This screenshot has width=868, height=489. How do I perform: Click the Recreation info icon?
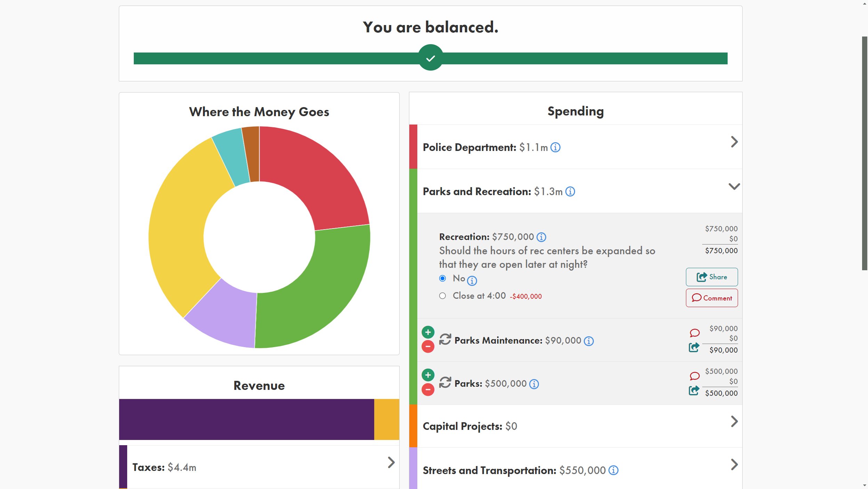[541, 237]
